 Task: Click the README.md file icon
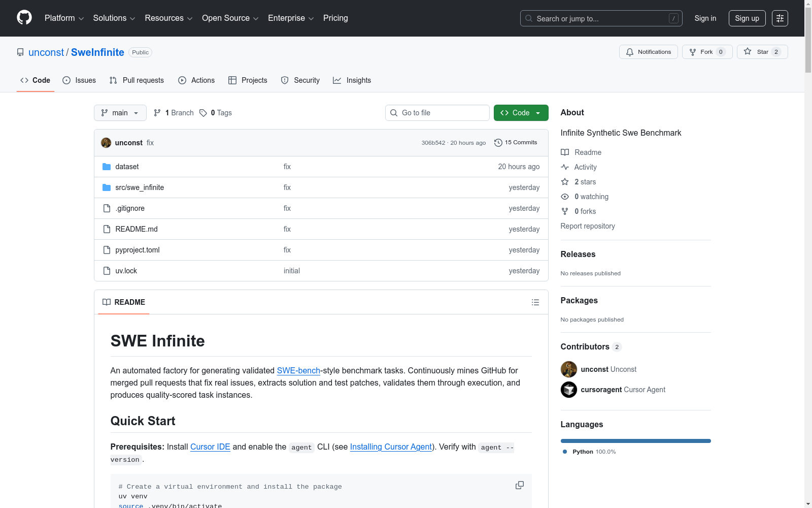[x=107, y=229]
